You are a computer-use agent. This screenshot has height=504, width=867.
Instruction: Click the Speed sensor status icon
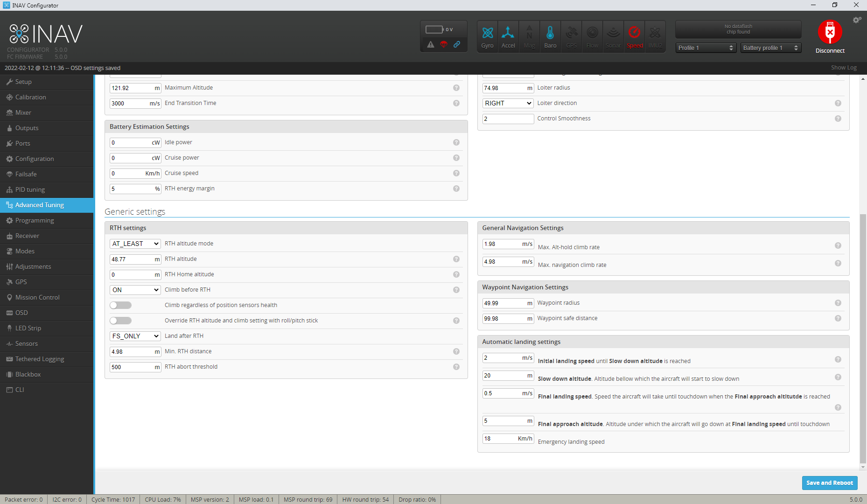(634, 36)
